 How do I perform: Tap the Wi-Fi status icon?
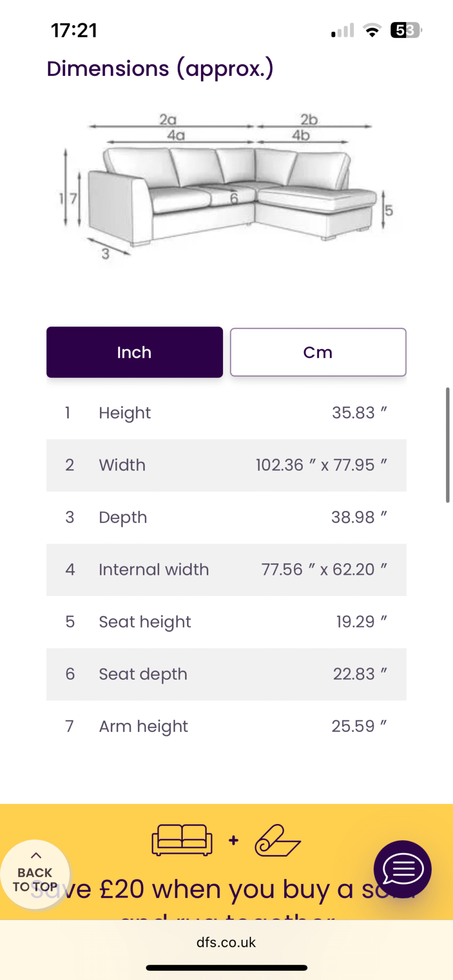pyautogui.click(x=372, y=31)
